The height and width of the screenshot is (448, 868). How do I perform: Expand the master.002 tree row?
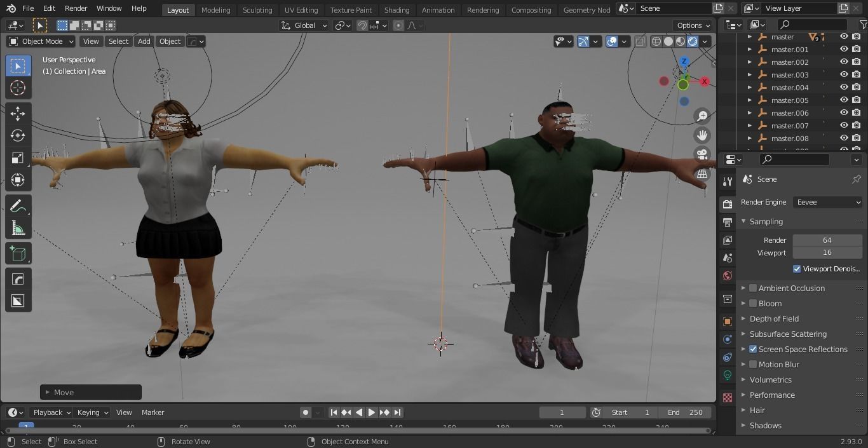coord(750,62)
